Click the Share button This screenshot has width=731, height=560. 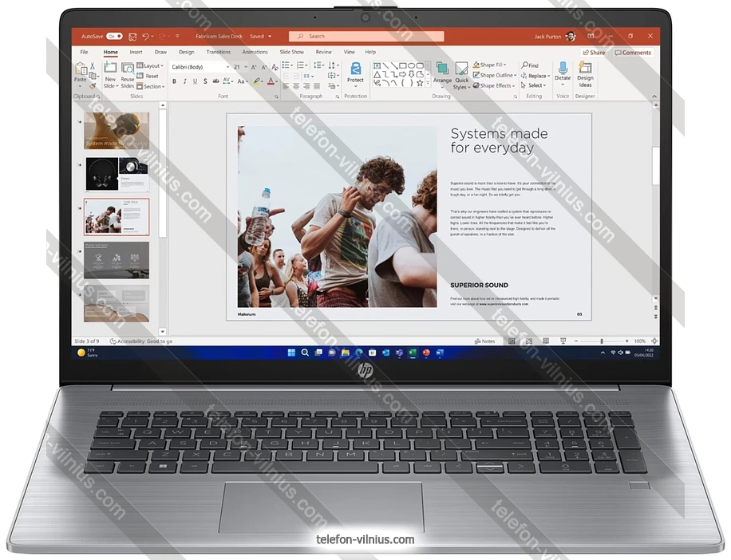[594, 53]
